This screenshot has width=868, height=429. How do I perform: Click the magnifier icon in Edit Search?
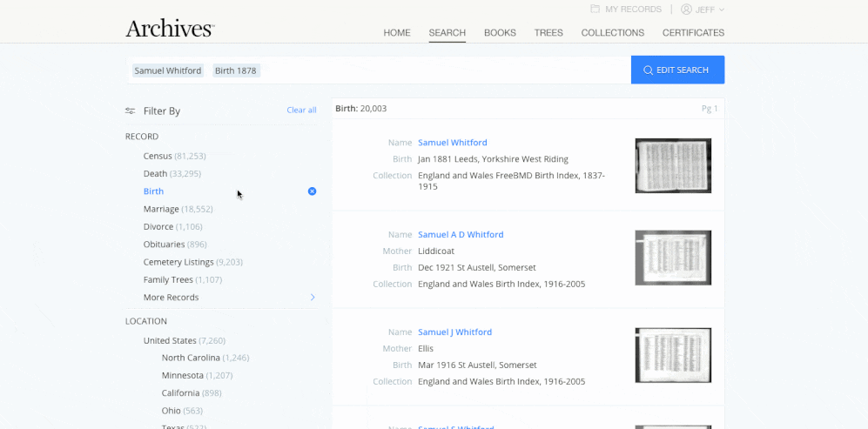[648, 70]
